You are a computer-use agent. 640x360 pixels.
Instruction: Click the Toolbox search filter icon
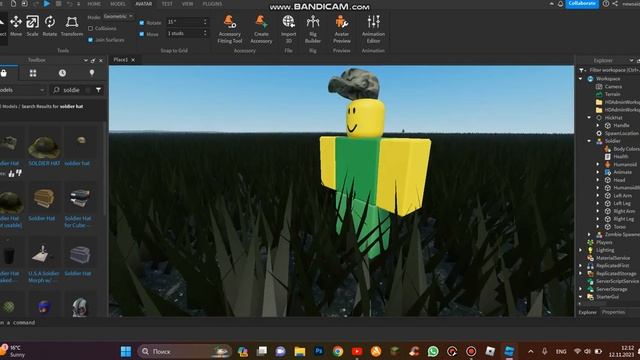(98, 90)
